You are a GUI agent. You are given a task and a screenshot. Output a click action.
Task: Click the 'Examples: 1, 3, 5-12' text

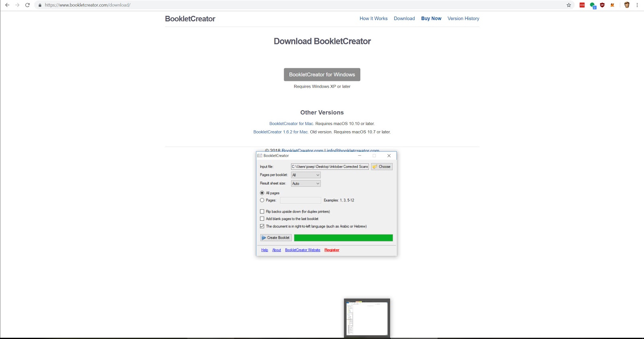tap(339, 200)
